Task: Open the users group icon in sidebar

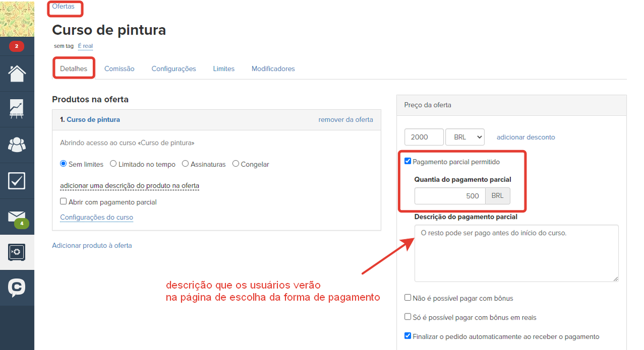Action: click(17, 145)
